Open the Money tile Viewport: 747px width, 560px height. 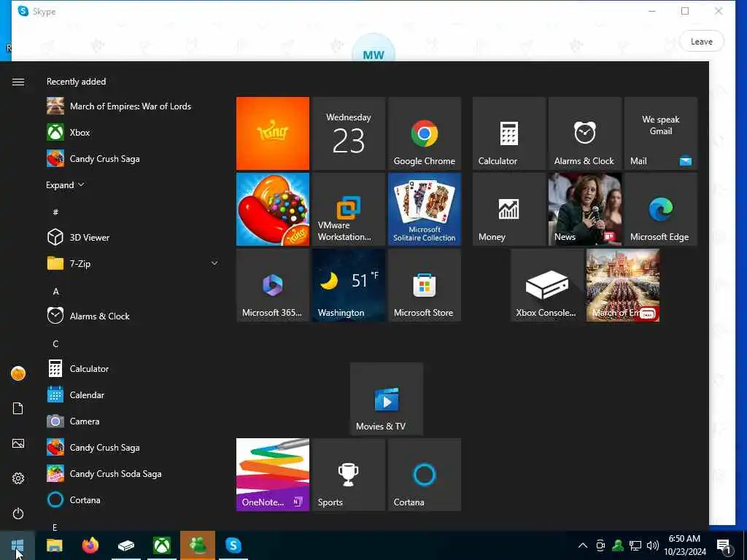tap(508, 209)
